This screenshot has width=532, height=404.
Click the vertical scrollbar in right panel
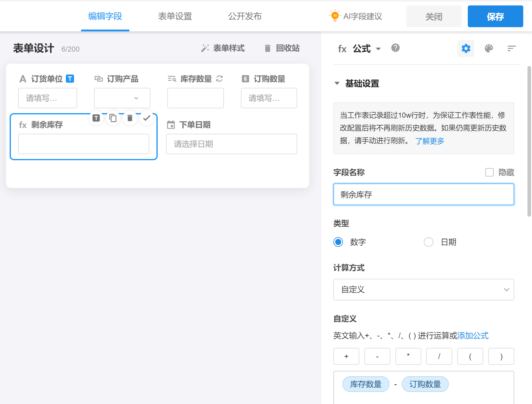pyautogui.click(x=529, y=141)
